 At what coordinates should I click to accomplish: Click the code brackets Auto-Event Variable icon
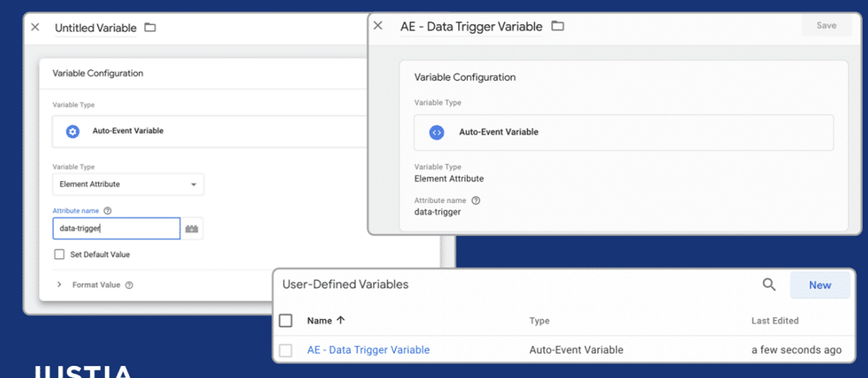437,132
